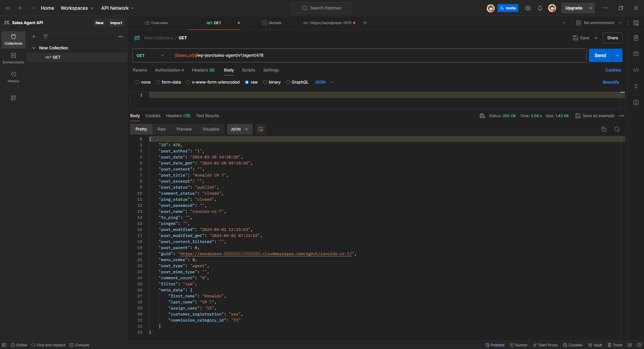Open the documentation icon in right sidebar

(636, 38)
